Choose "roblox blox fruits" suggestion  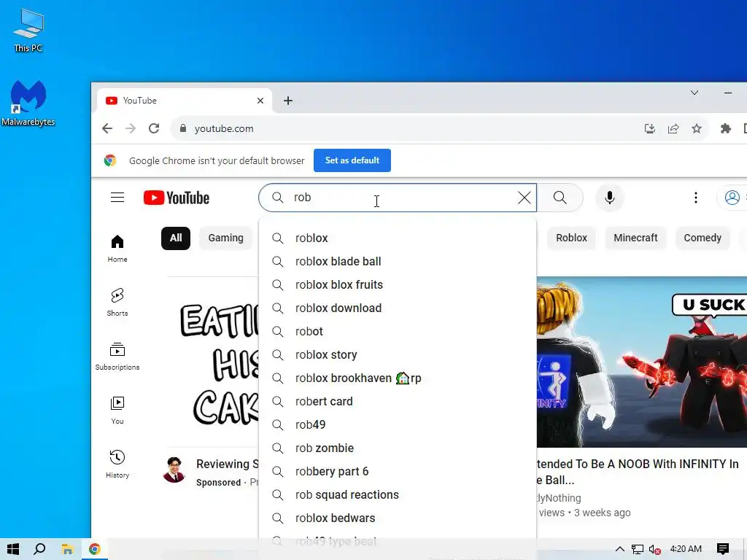398,285
